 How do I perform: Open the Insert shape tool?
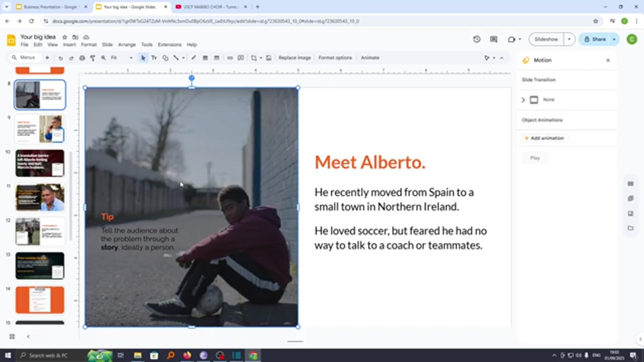tap(165, 58)
